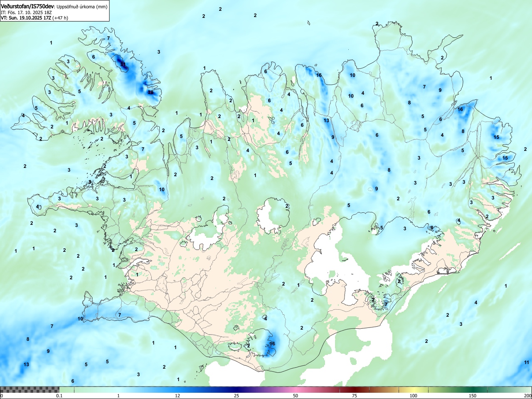Click the '31' rainfall value in the Westfjords
The height and width of the screenshot is (399, 532).
coord(123,64)
